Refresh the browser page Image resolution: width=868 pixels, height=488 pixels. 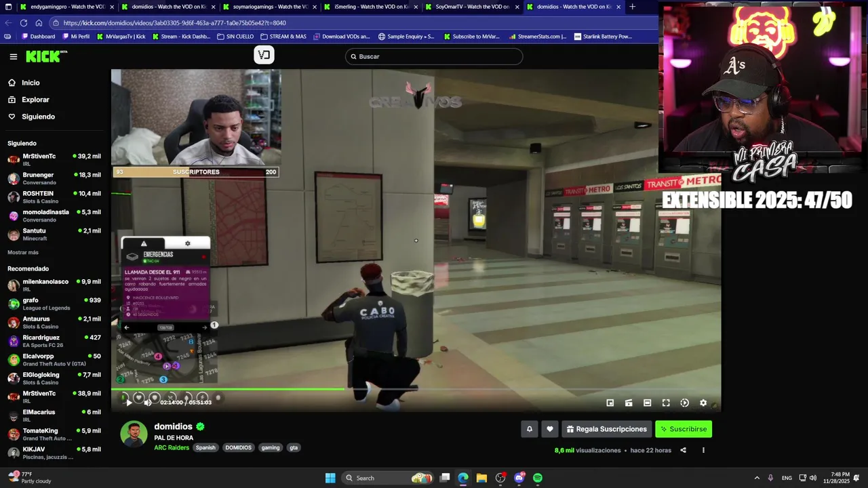(x=24, y=22)
